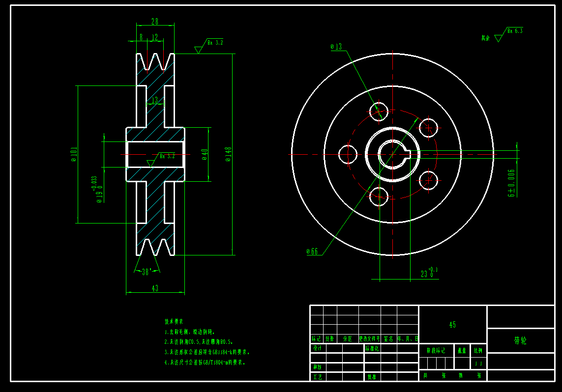Select the ø19 +0.033 bore tolerance dimension
Viewport: 562px width, 392px height.
click(97, 190)
